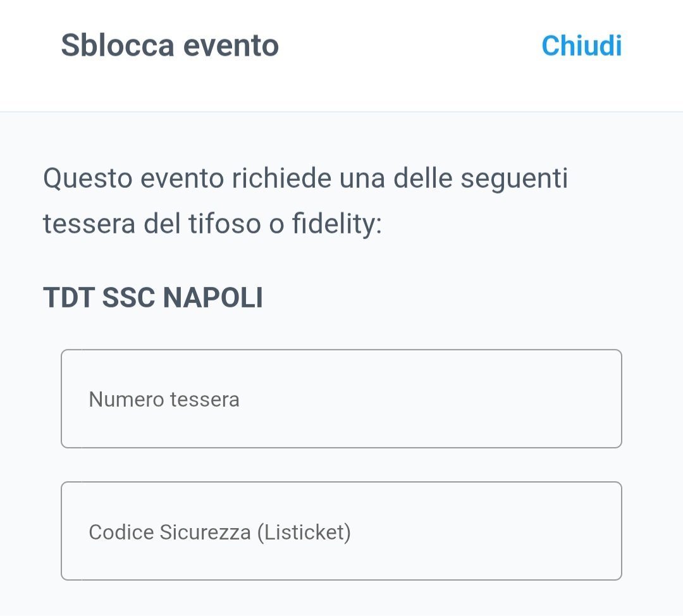Click the word 'NAPOLI' in the heading
Screen dimensions: 683x616
point(212,298)
